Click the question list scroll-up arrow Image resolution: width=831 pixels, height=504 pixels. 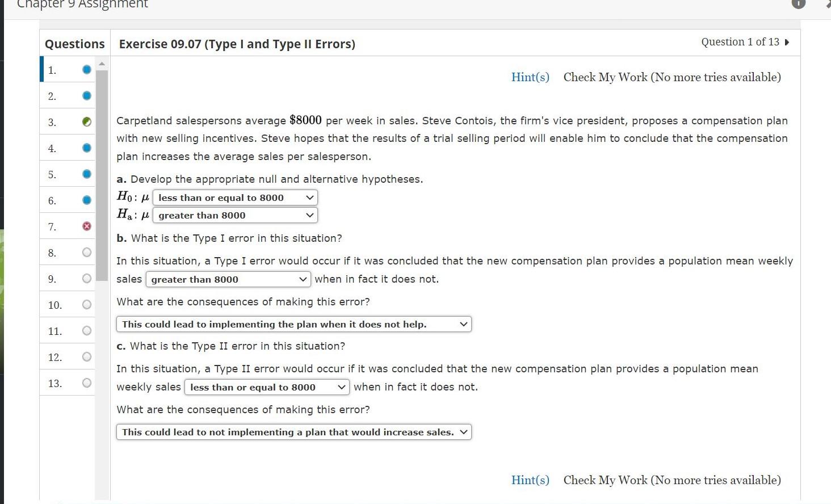(x=102, y=64)
